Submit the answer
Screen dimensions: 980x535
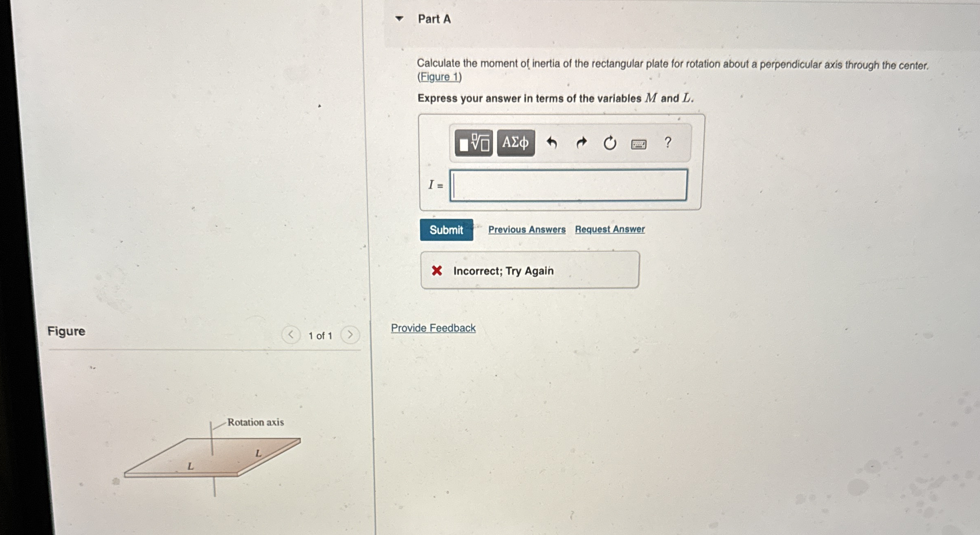446,230
